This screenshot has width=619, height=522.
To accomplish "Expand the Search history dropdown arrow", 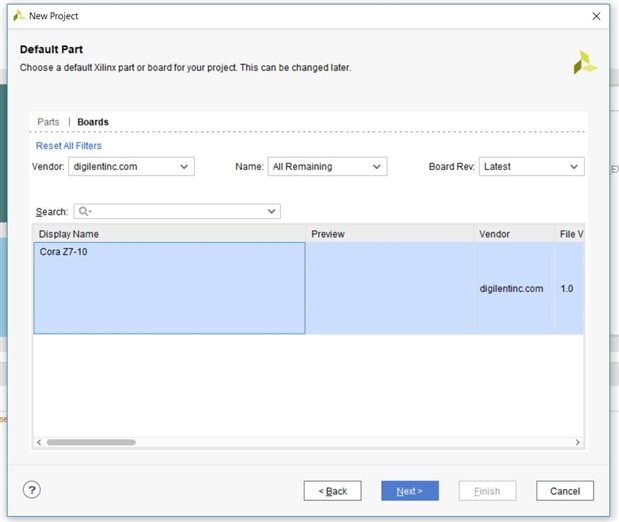I will (x=271, y=212).
